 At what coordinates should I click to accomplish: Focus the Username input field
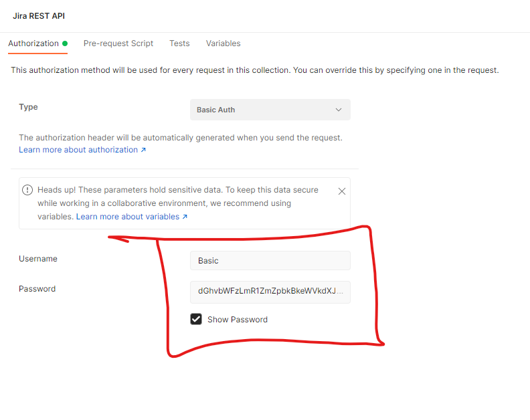(270, 261)
